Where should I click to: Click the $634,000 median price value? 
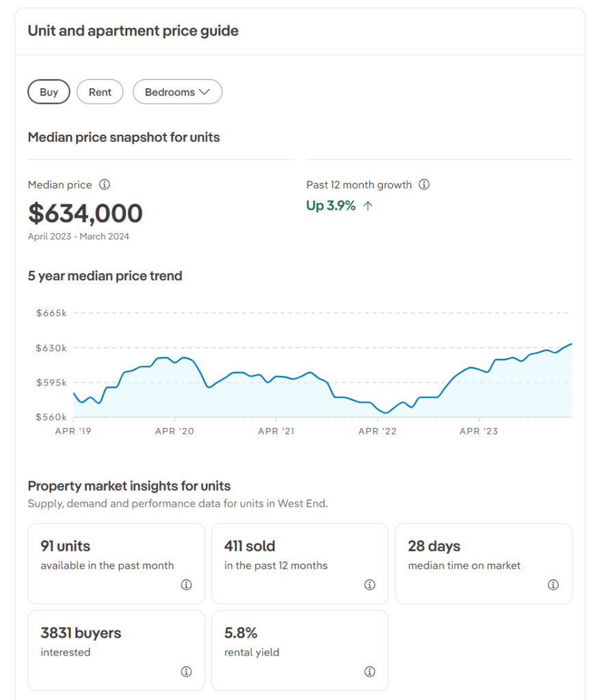click(85, 214)
